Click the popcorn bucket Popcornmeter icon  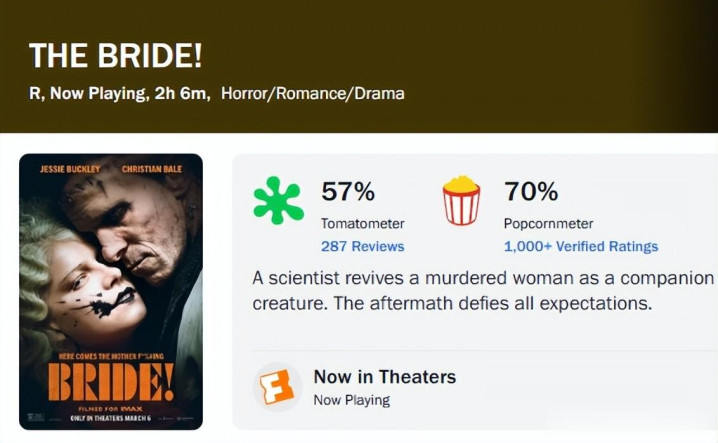[x=461, y=200]
